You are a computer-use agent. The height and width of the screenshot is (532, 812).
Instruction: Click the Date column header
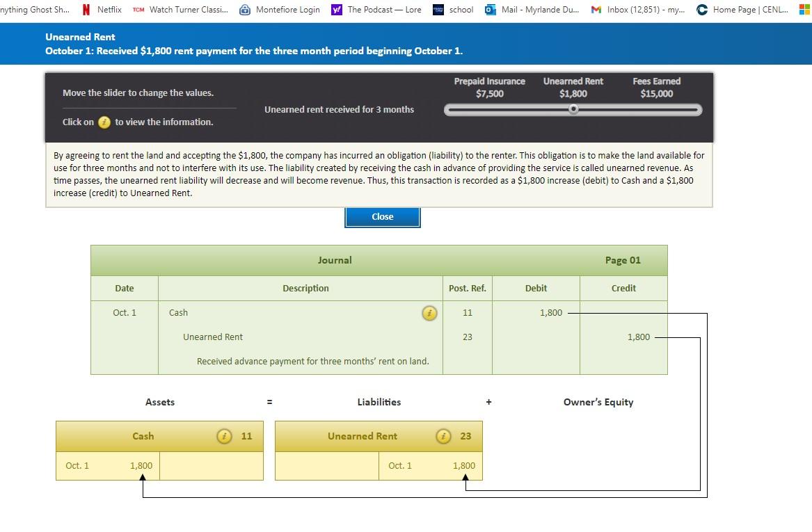125,288
